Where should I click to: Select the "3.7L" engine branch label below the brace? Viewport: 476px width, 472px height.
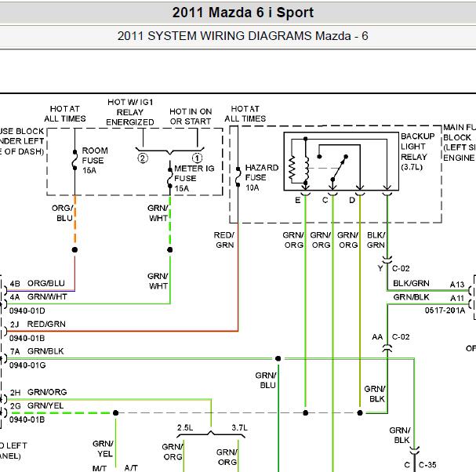coord(239,427)
